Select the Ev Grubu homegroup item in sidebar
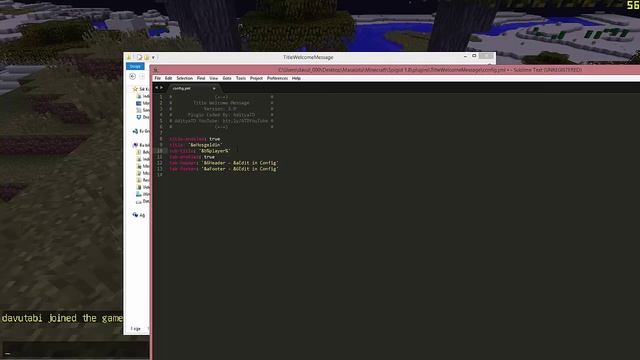640x360 pixels. pos(141,131)
